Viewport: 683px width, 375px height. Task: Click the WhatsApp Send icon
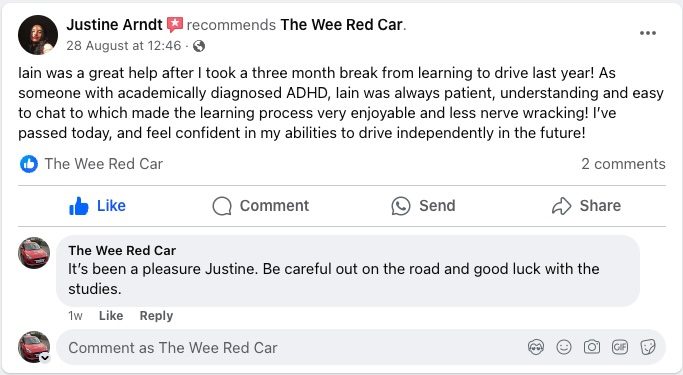point(401,206)
